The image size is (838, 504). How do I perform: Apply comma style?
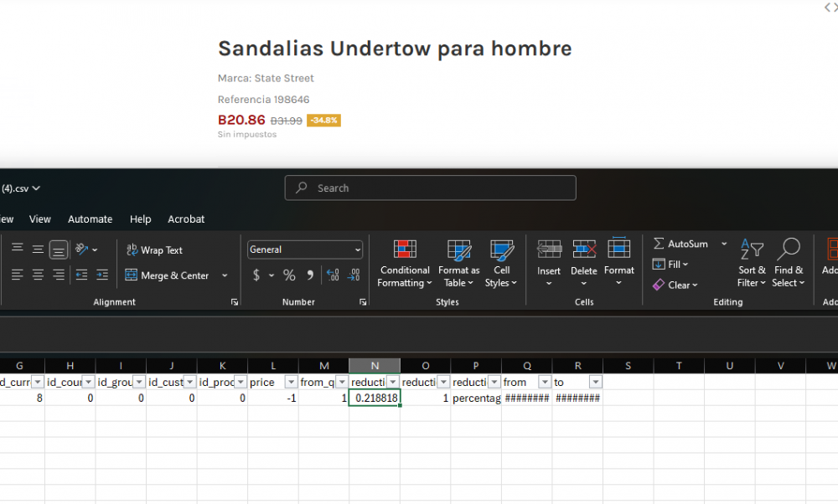pyautogui.click(x=310, y=275)
